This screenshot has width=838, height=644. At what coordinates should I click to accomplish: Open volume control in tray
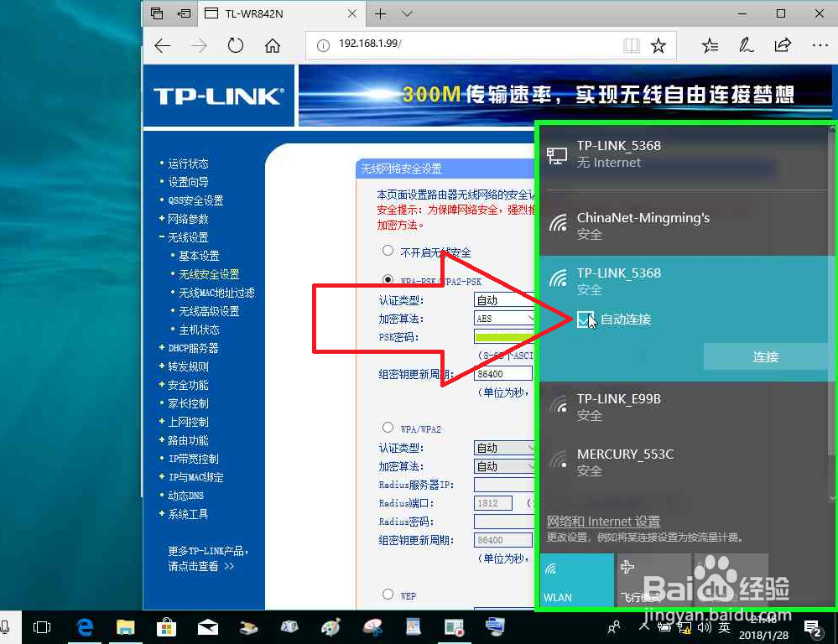(x=705, y=627)
